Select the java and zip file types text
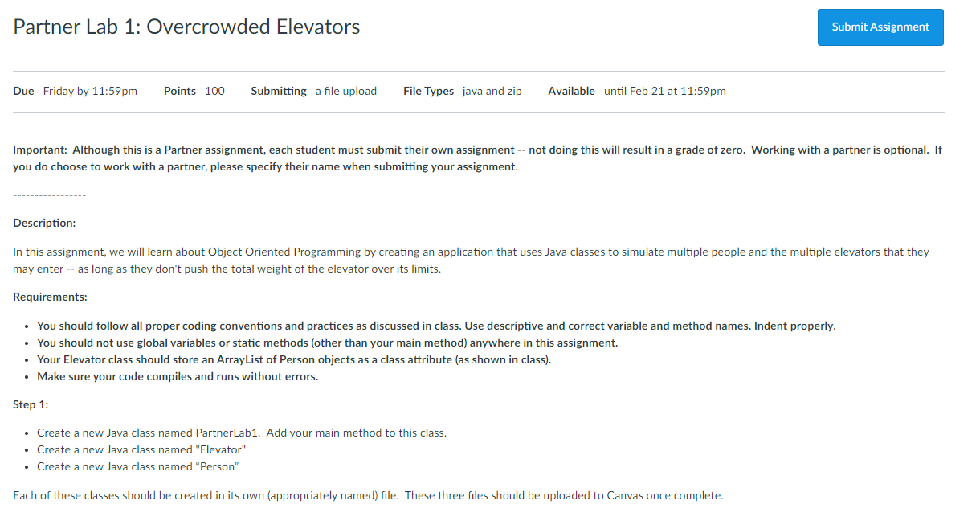 pos(492,91)
